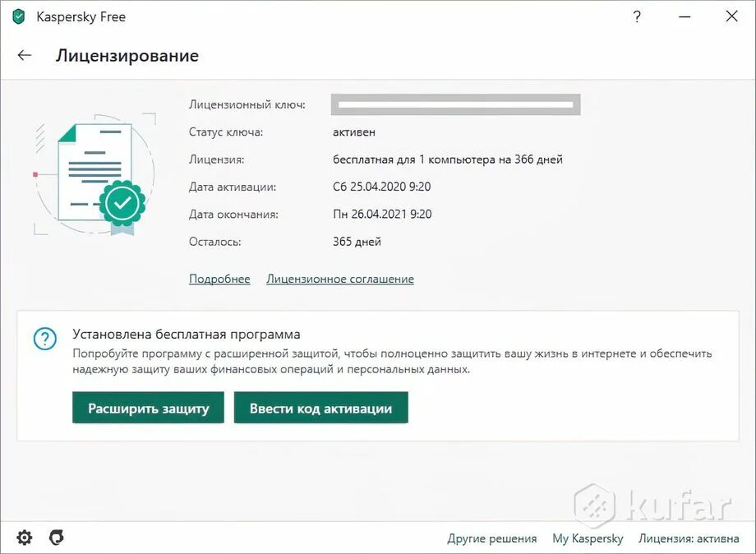Open Лицензионное соглашение link
The height and width of the screenshot is (554, 756).
tap(340, 279)
